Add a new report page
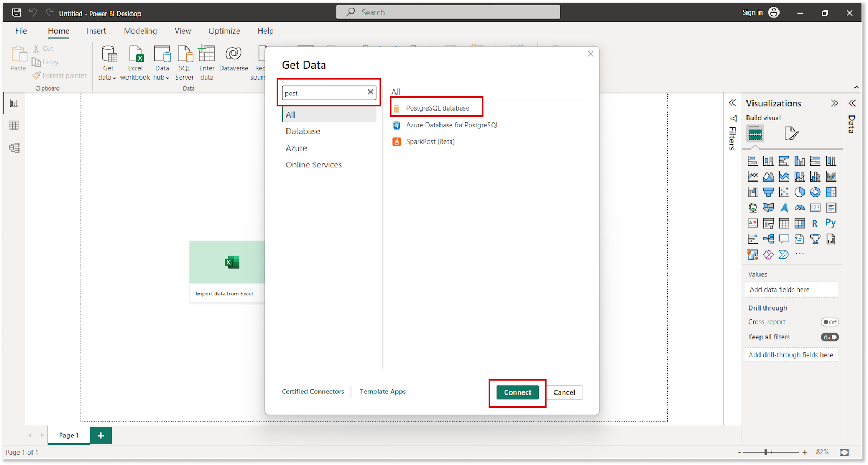This screenshot has width=868, height=465. 101,436
